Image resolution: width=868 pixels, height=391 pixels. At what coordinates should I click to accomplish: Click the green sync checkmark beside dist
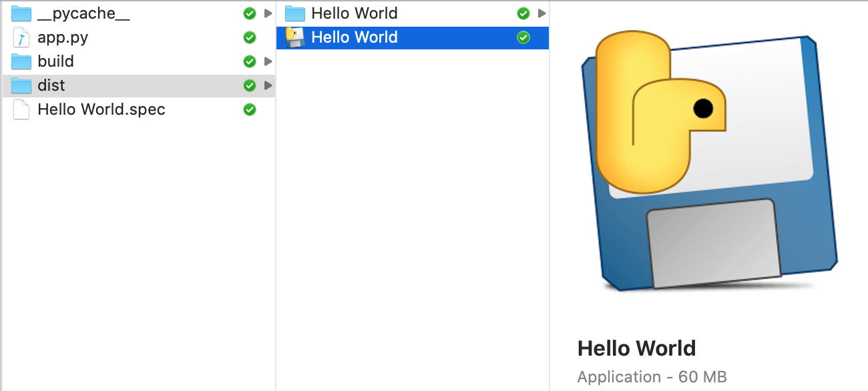[x=250, y=85]
